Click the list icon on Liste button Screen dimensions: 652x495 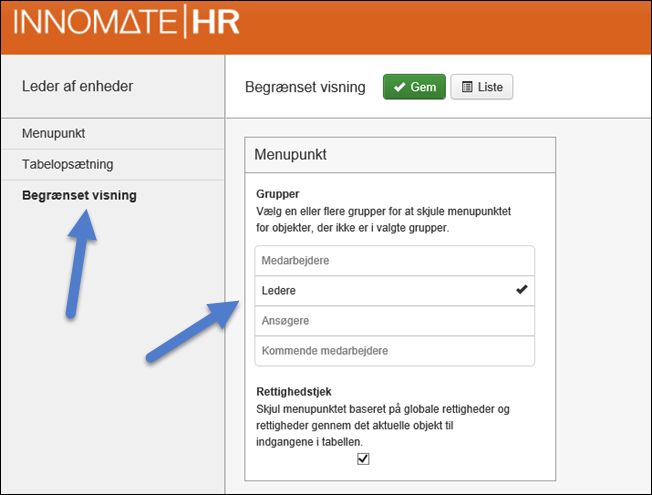[466, 88]
